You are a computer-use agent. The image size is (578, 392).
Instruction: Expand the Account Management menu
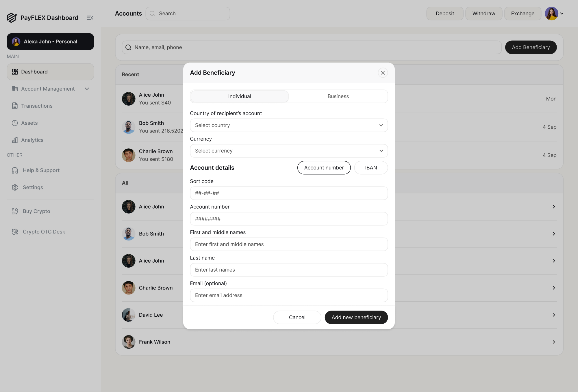click(x=87, y=89)
